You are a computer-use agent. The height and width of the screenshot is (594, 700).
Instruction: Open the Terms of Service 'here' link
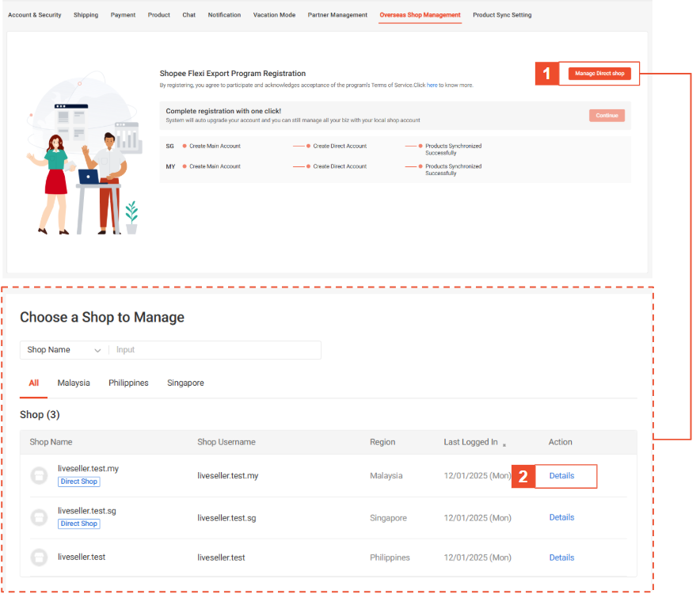coord(432,86)
